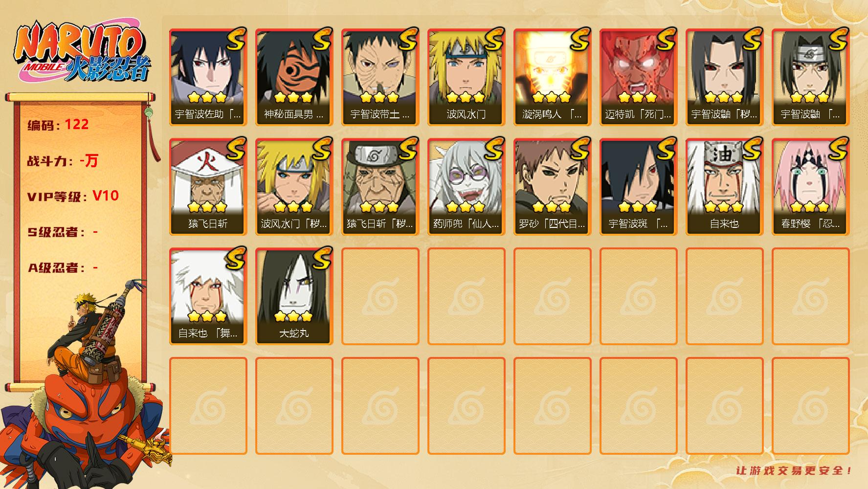Select the 罗砂 四代目 card
The height and width of the screenshot is (489, 868).
coord(552,187)
